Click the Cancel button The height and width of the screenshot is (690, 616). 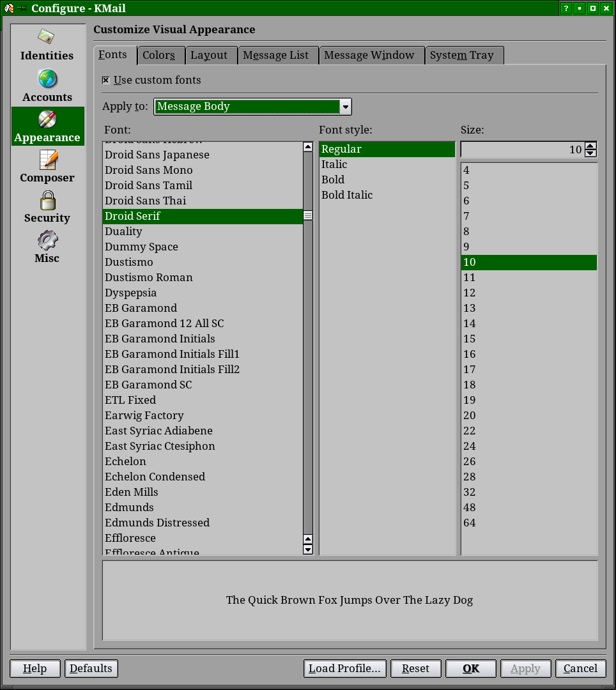[580, 668]
